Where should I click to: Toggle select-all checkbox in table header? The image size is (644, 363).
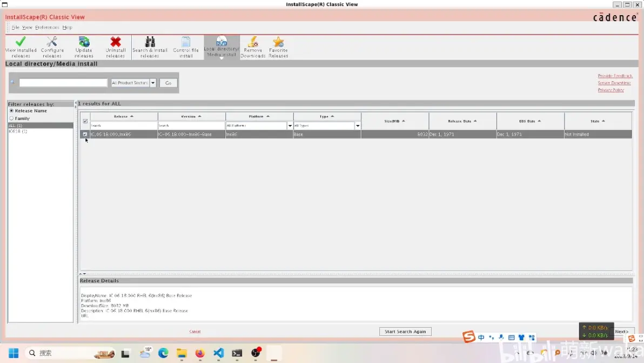click(x=85, y=121)
